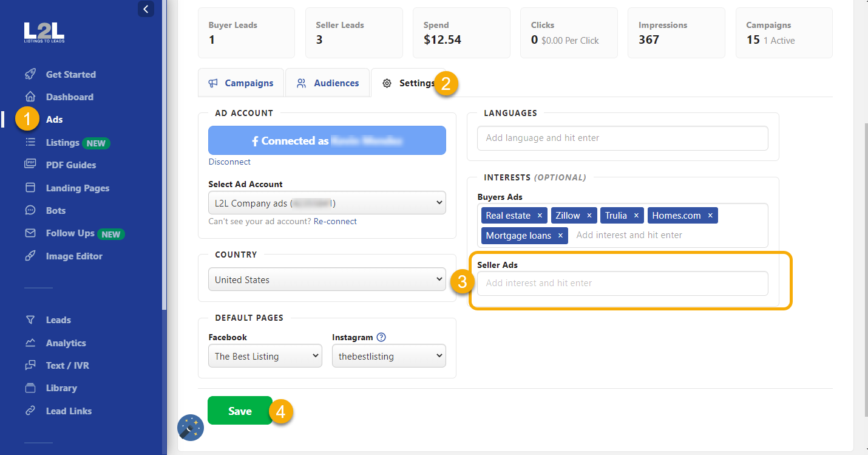Click the Dashboard home icon

click(x=30, y=97)
